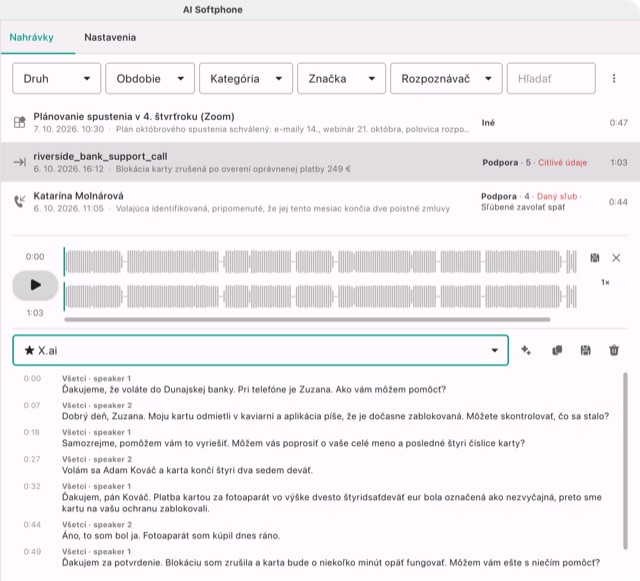Expand the Obdobie filter dropdown
This screenshot has height=581, width=640.
tap(150, 78)
